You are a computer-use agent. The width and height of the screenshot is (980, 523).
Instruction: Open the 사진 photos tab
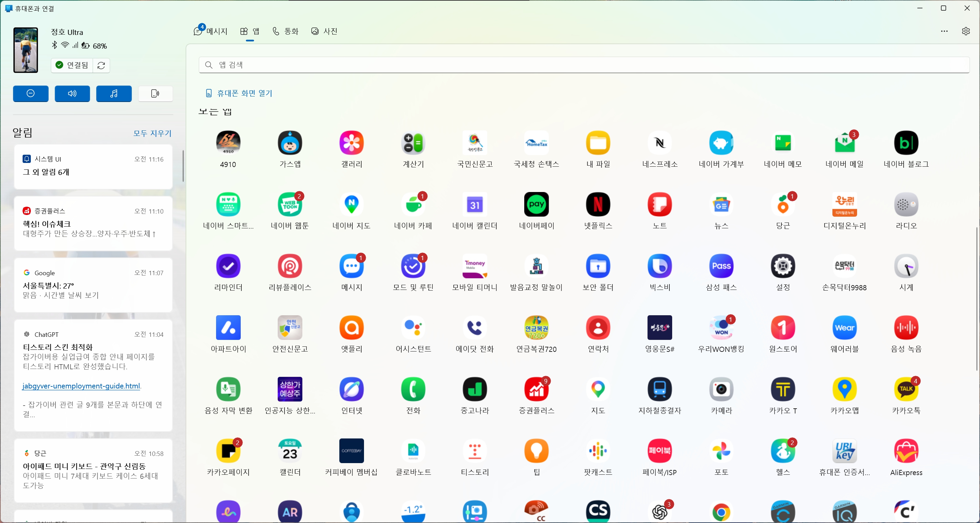coord(324,31)
